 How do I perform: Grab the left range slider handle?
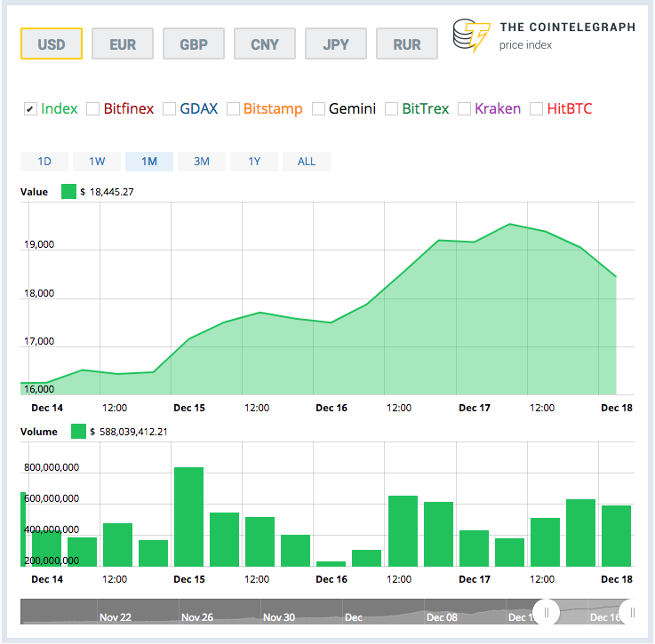point(547,611)
